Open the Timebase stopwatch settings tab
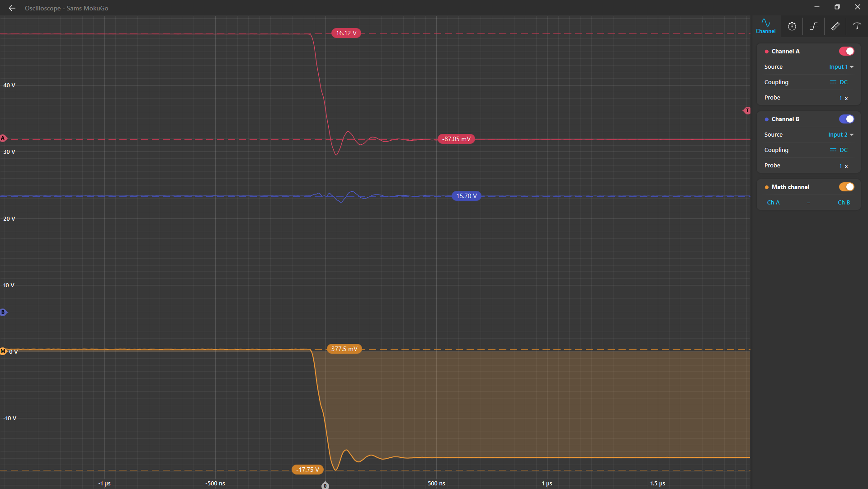Image resolution: width=868 pixels, height=489 pixels. point(792,26)
